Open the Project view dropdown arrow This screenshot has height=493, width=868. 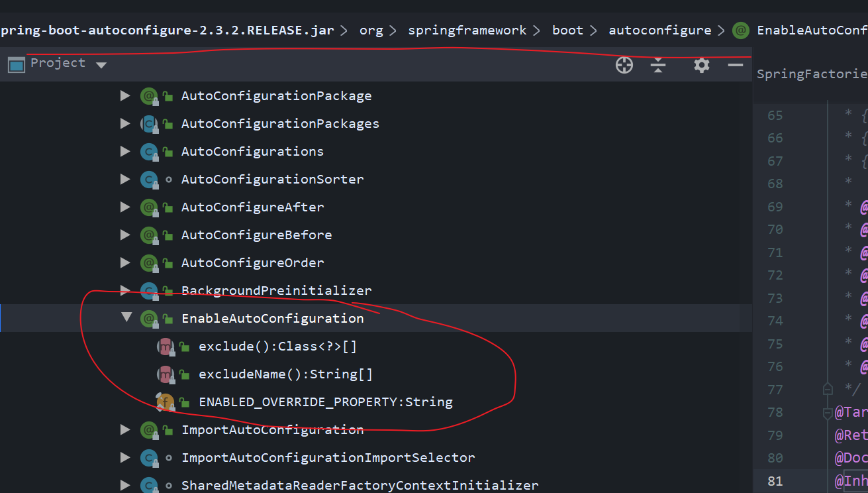pos(101,65)
